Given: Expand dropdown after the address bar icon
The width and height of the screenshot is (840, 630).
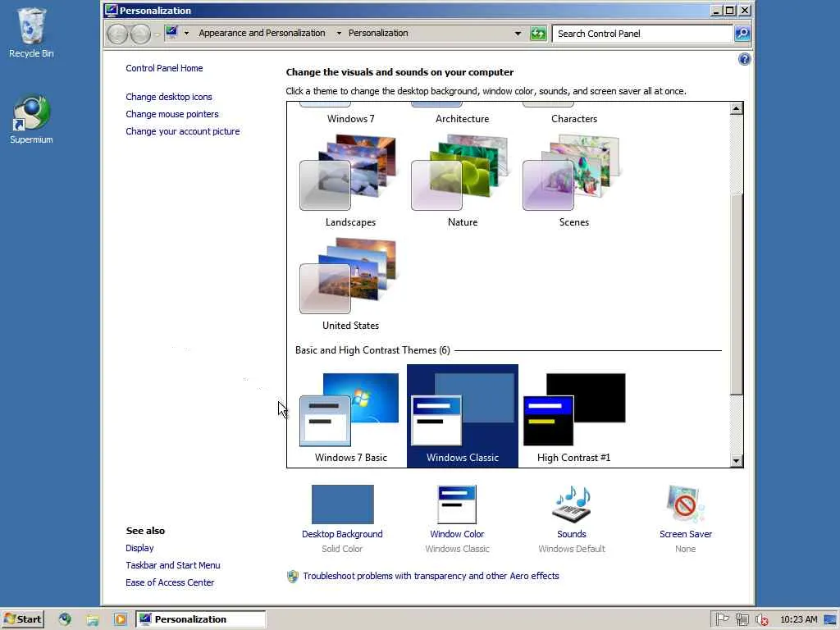Looking at the screenshot, I should [x=186, y=33].
